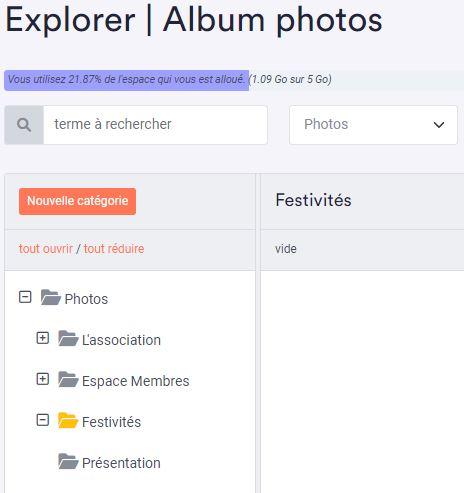This screenshot has height=493, width=464.
Task: Click the magnifying glass search icon
Action: click(x=24, y=125)
